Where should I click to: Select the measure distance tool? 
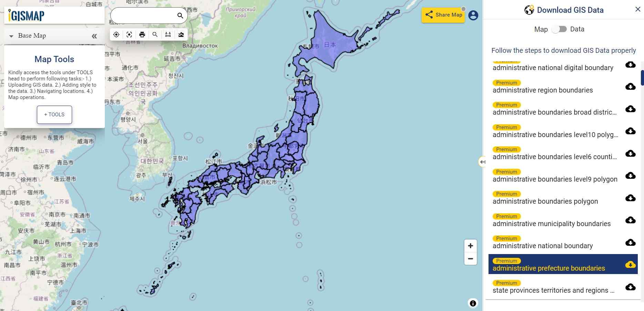point(168,34)
